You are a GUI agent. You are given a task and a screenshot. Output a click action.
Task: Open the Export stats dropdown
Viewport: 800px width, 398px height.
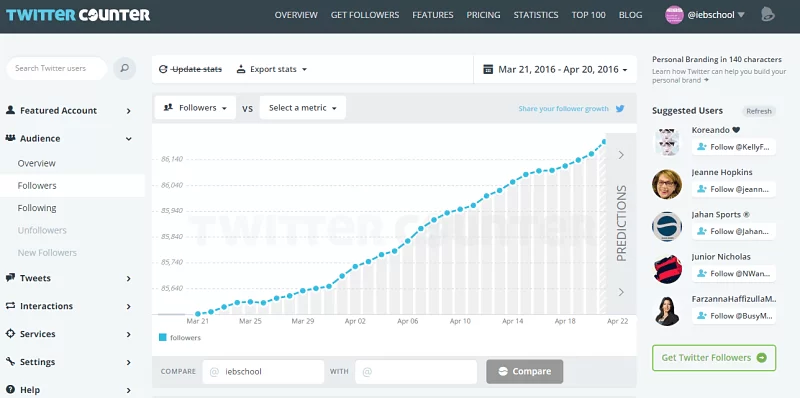[272, 69]
